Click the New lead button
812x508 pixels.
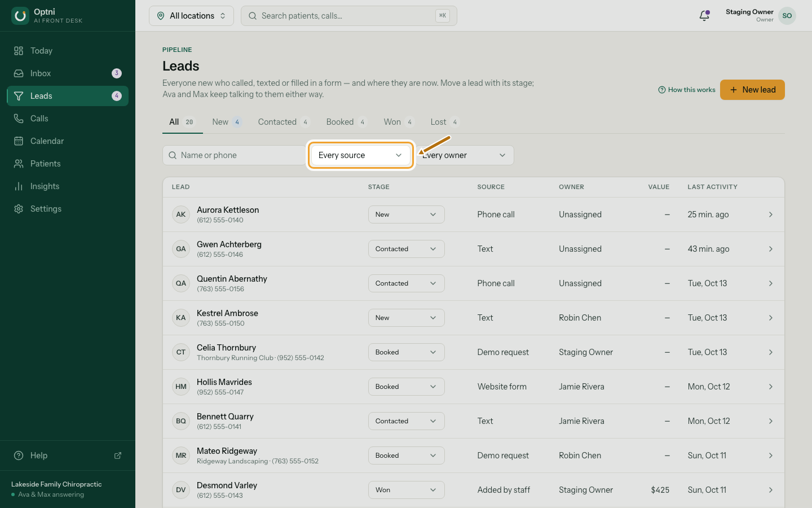click(752, 90)
